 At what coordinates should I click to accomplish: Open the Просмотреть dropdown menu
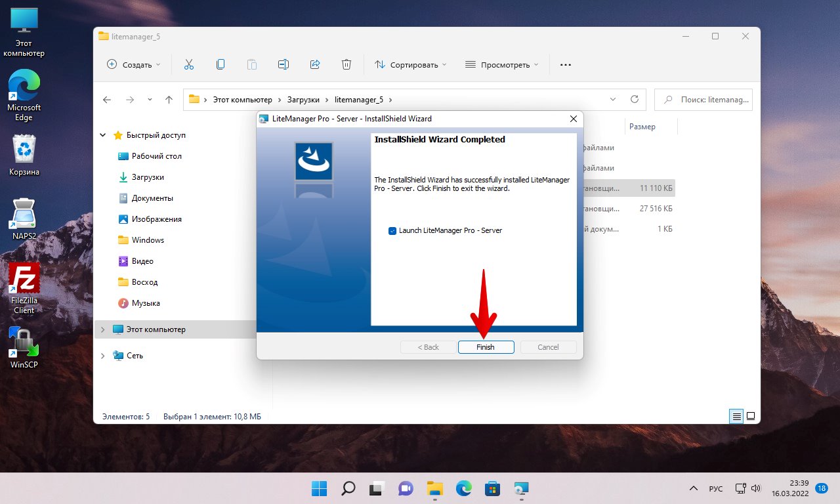(501, 64)
